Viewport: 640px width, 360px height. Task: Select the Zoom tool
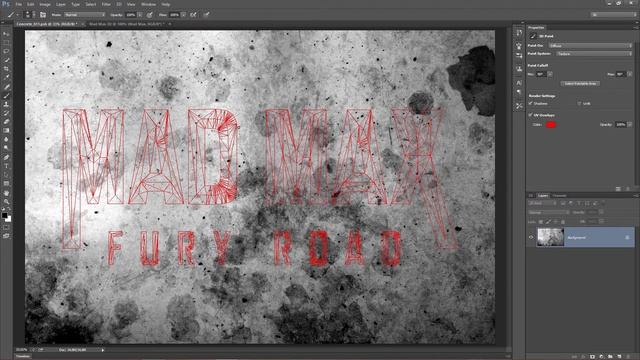click(x=6, y=201)
